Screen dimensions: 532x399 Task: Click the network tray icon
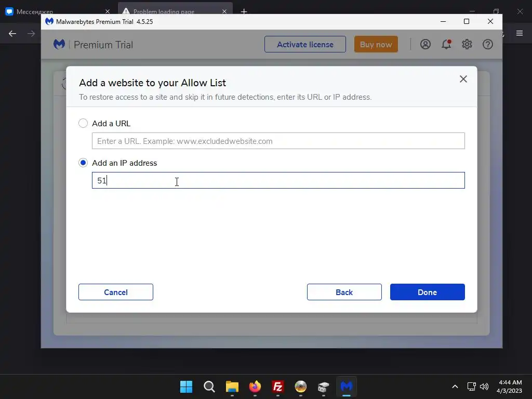point(471,387)
